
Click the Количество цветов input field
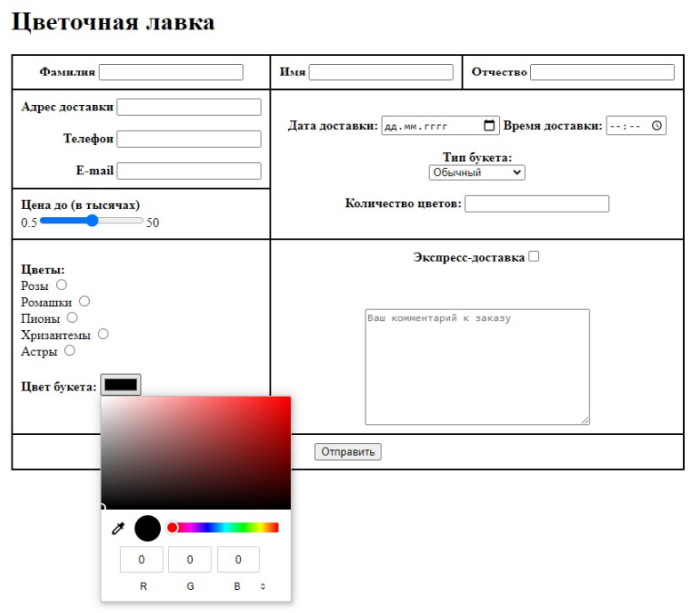537,204
